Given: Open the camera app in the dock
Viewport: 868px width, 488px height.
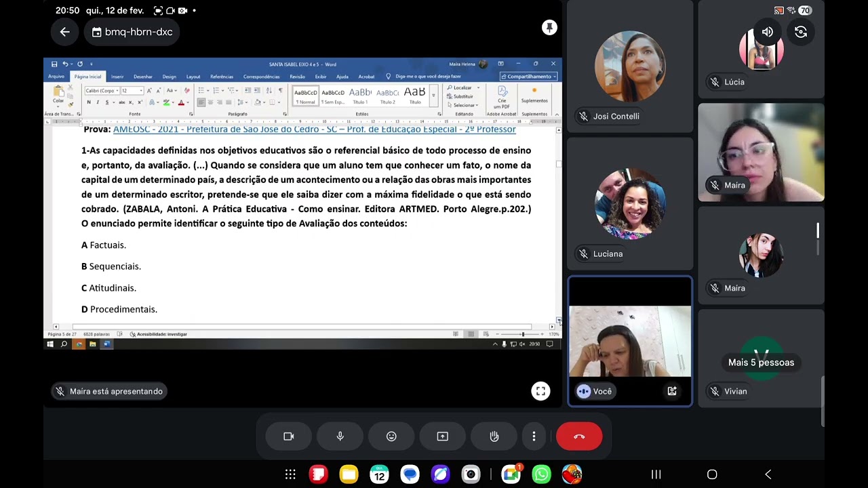Looking at the screenshot, I should 471,474.
